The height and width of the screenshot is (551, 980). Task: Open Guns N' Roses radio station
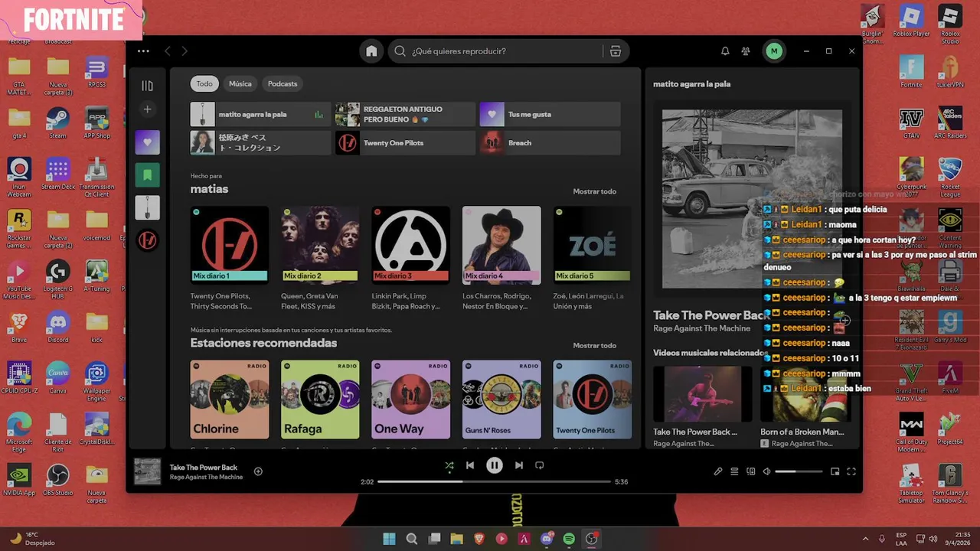tap(501, 399)
